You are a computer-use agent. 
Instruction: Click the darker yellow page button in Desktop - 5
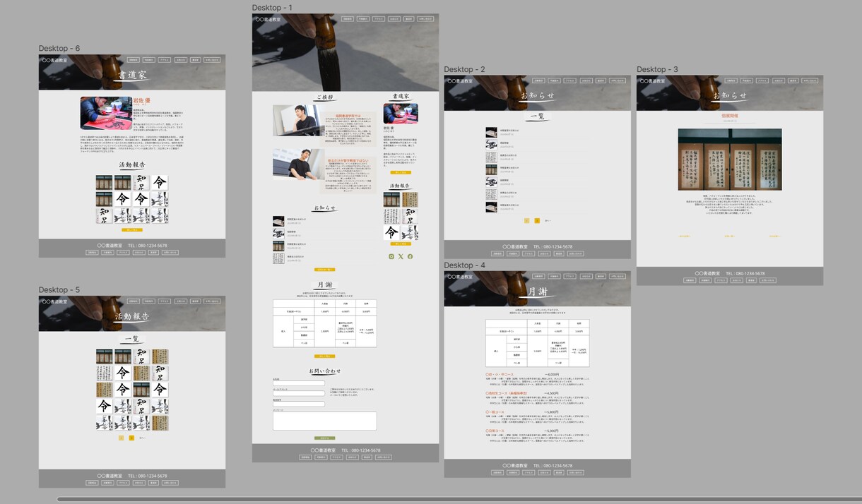(131, 438)
